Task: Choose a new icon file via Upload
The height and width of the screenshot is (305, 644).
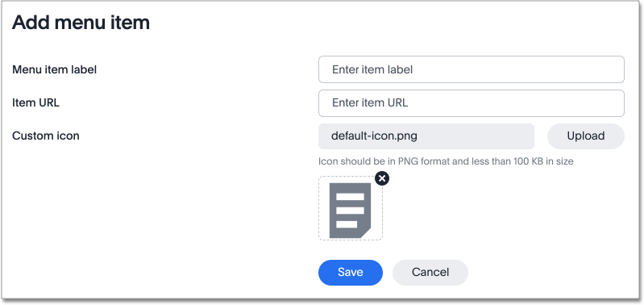Action: pyautogui.click(x=585, y=136)
